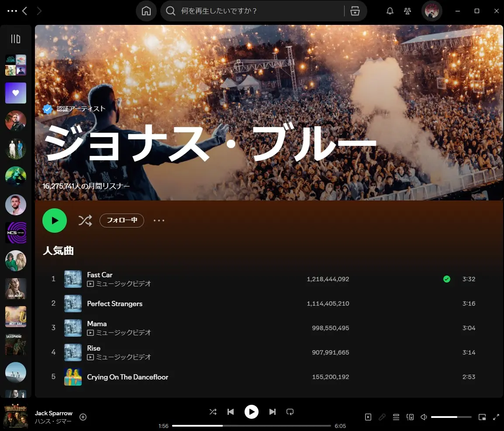Open the artist more options ellipsis
This screenshot has height=431, width=504.
coord(159,221)
